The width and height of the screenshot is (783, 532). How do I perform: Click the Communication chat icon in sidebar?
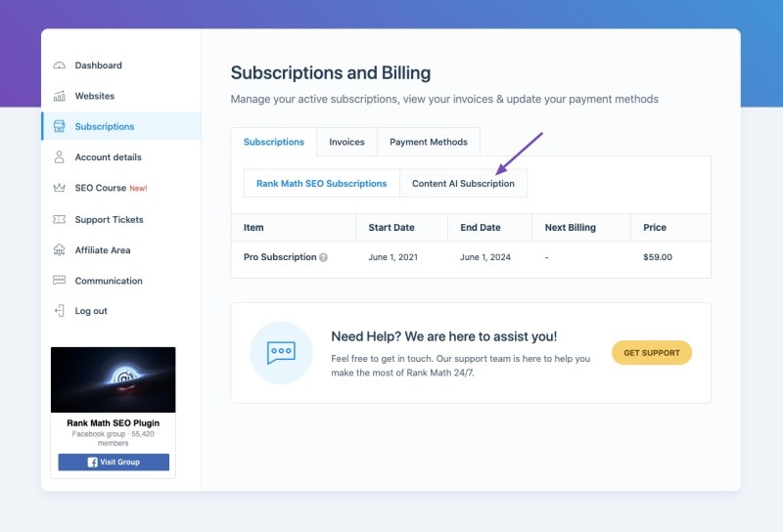(x=59, y=280)
